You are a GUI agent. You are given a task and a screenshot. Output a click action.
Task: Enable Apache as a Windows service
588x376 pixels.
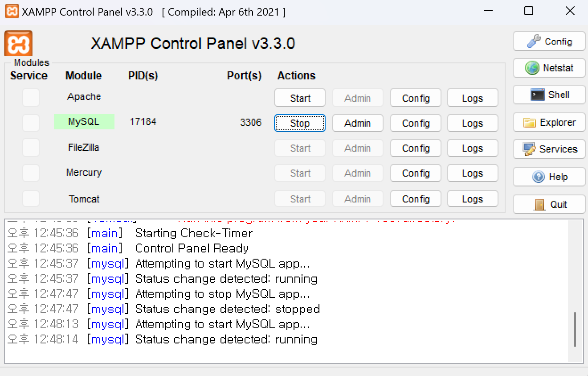click(x=30, y=98)
